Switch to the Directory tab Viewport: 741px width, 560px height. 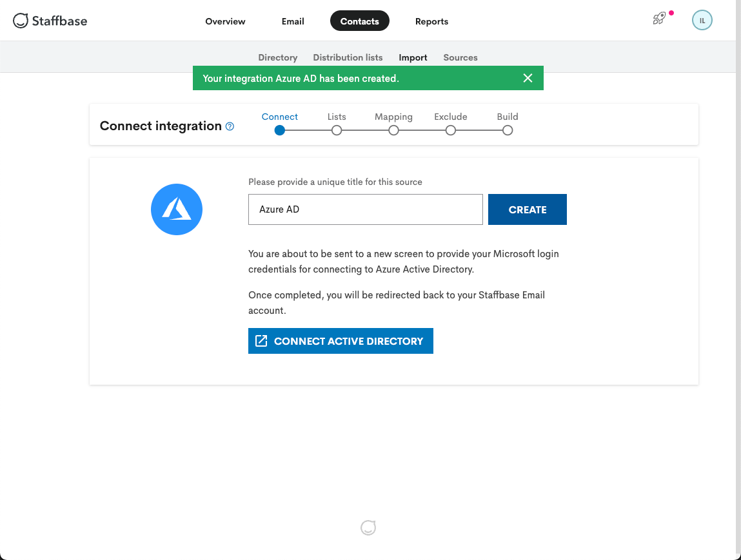click(277, 57)
